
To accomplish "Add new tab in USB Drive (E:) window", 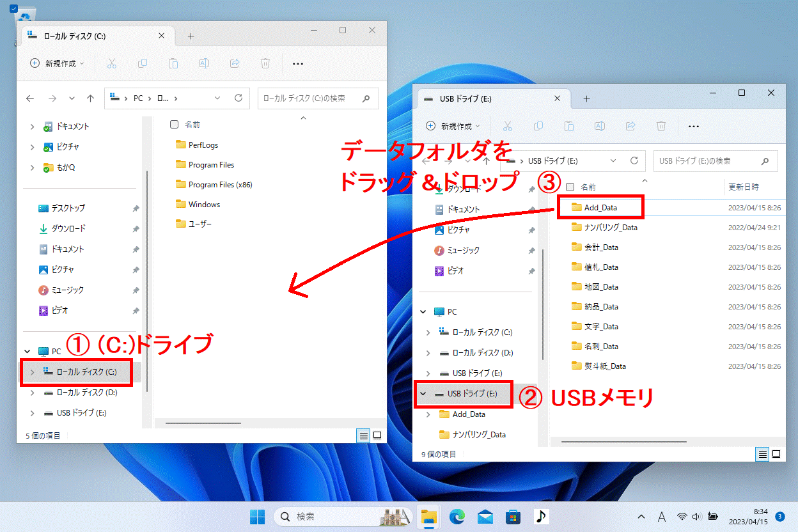I will click(586, 99).
